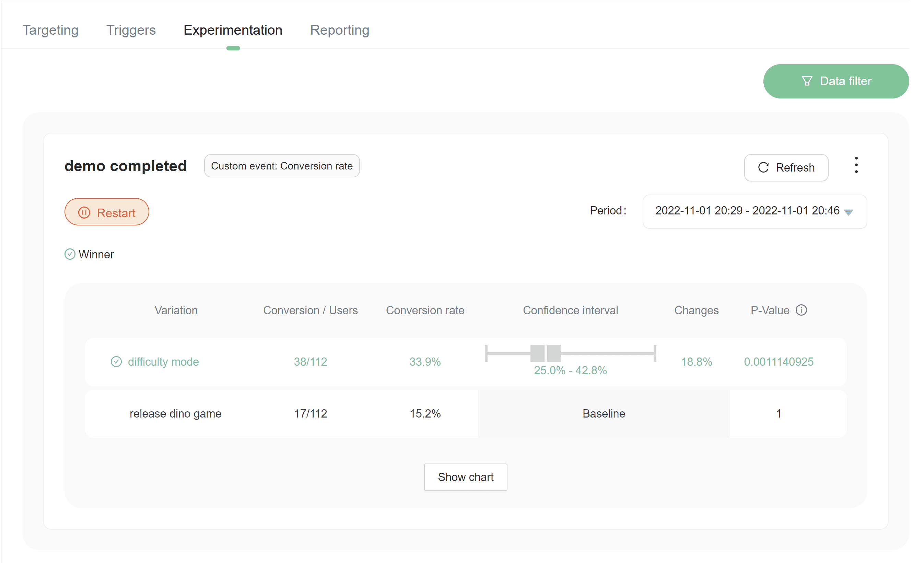Click the Winner checkmark icon
Screen dimensions: 924x563
click(x=70, y=254)
